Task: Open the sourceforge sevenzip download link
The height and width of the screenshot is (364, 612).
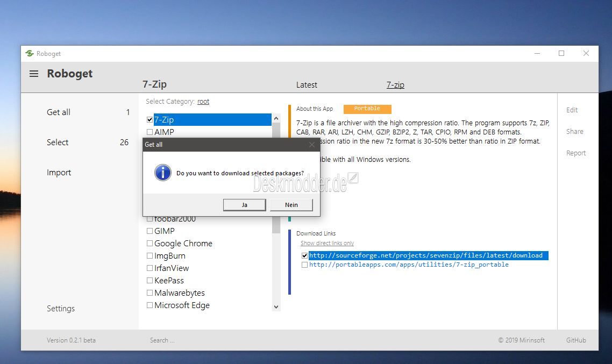Action: (426, 255)
